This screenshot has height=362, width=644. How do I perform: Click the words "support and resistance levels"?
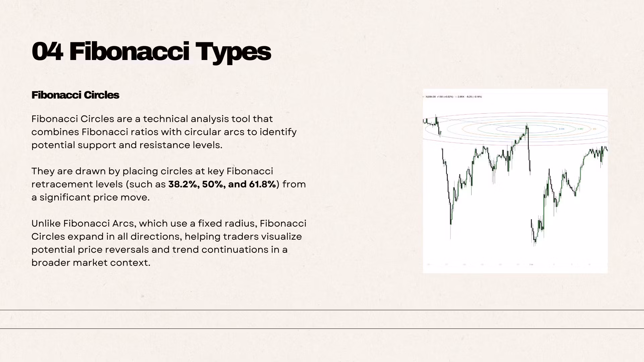coord(150,145)
